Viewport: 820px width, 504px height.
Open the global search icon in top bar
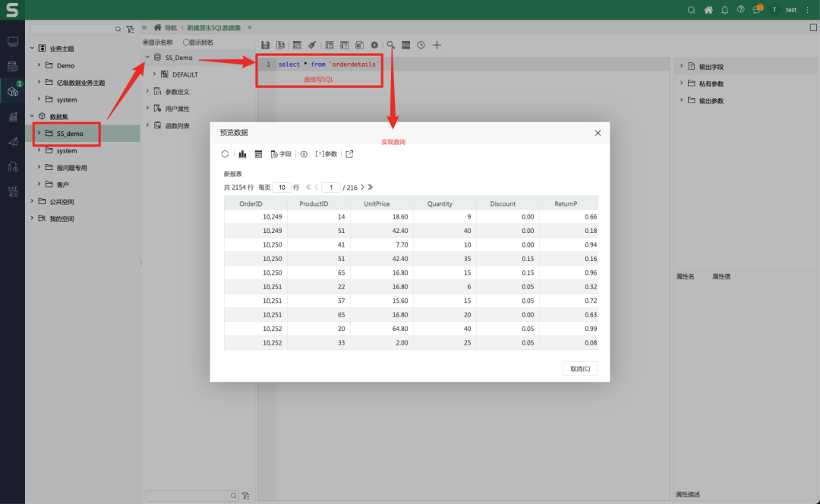point(692,10)
